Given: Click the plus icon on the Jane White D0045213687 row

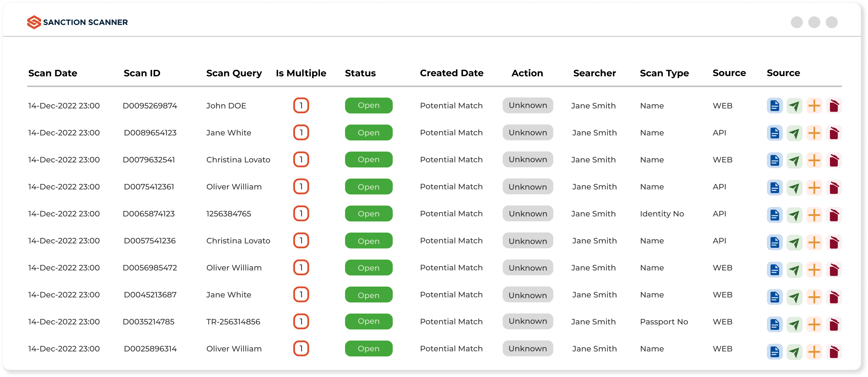Looking at the screenshot, I should coord(814,295).
